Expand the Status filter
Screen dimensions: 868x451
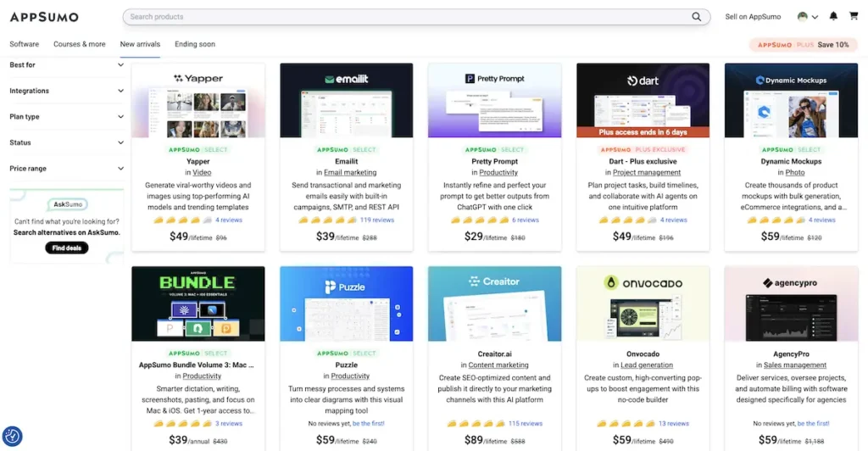click(x=66, y=142)
